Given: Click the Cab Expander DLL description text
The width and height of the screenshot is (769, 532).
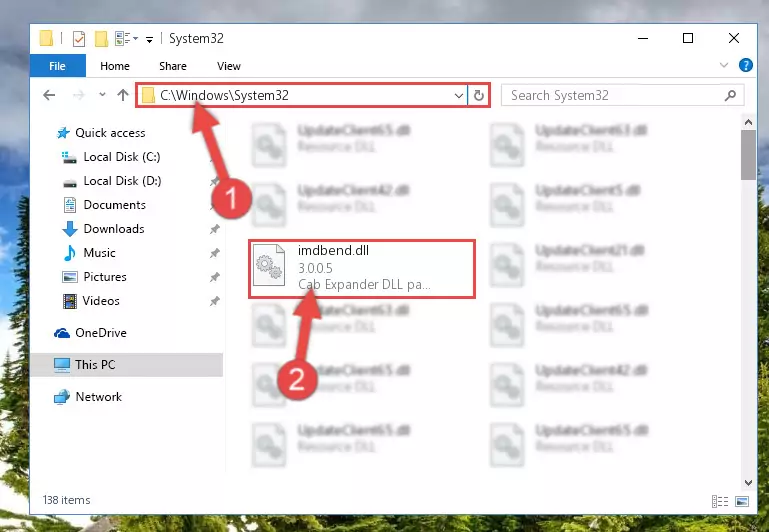Looking at the screenshot, I should coord(364,284).
